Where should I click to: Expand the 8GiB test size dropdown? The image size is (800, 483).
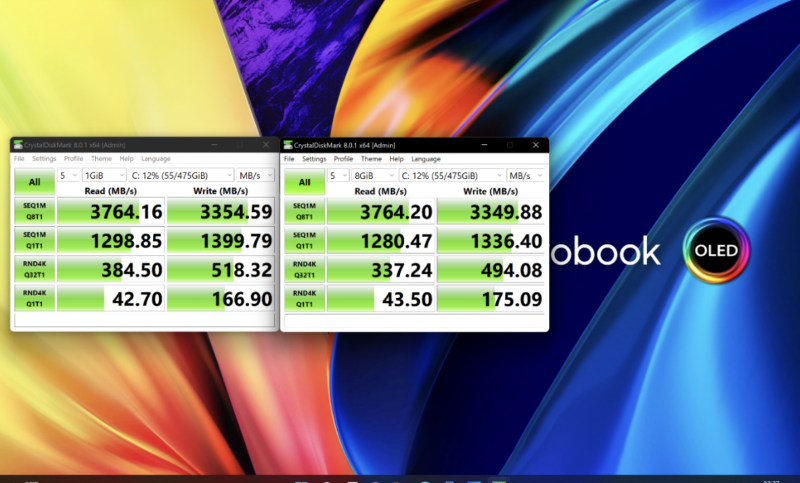coord(374,175)
